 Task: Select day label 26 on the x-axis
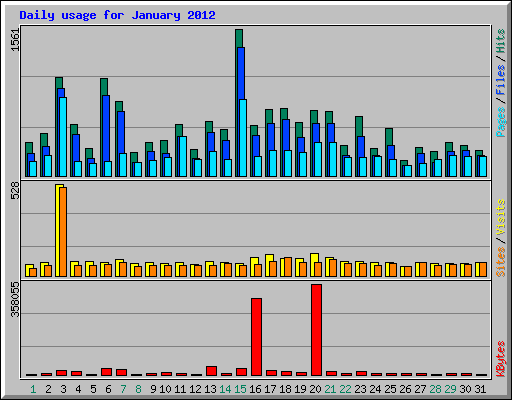click(405, 389)
